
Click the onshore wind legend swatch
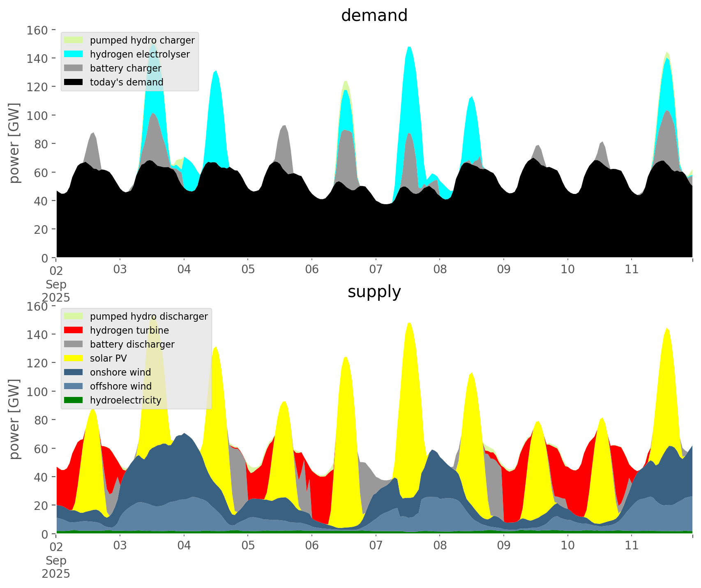point(74,372)
